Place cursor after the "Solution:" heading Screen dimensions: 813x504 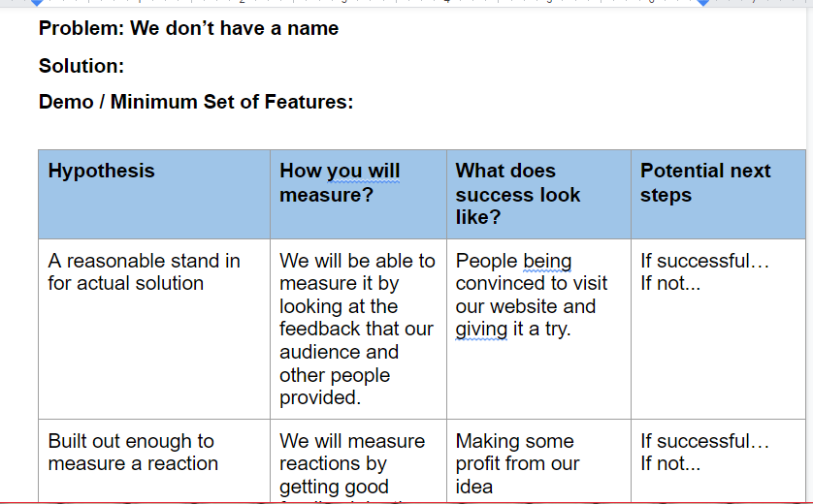(127, 66)
